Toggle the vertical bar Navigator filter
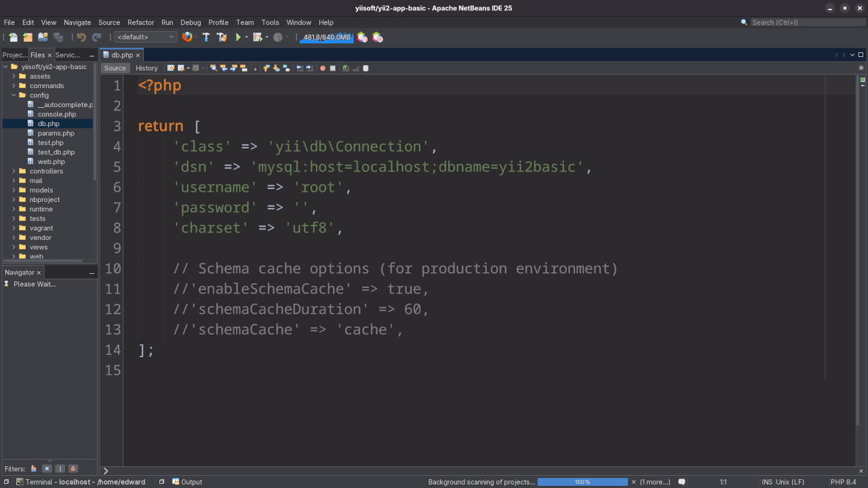The width and height of the screenshot is (868, 488). 60,468
